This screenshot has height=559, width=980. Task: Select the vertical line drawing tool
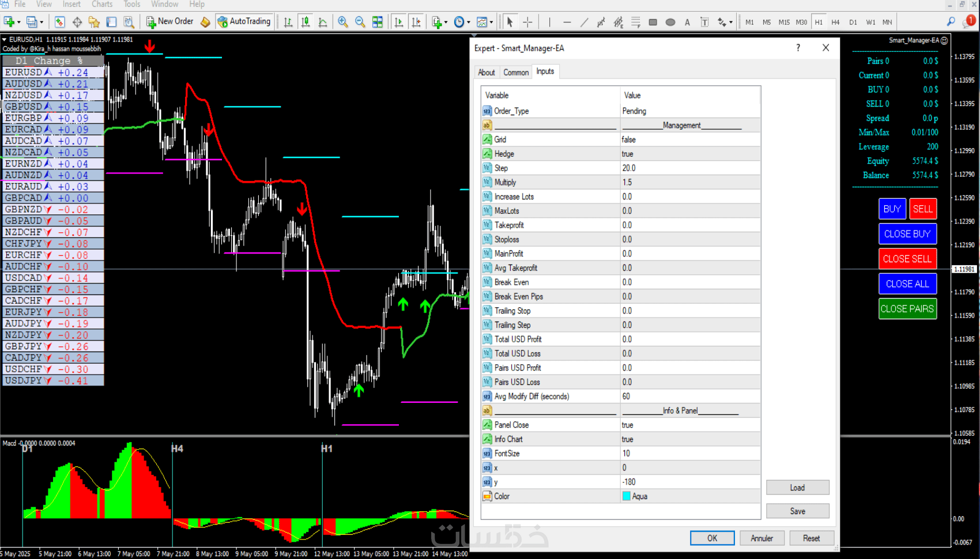coord(550,22)
